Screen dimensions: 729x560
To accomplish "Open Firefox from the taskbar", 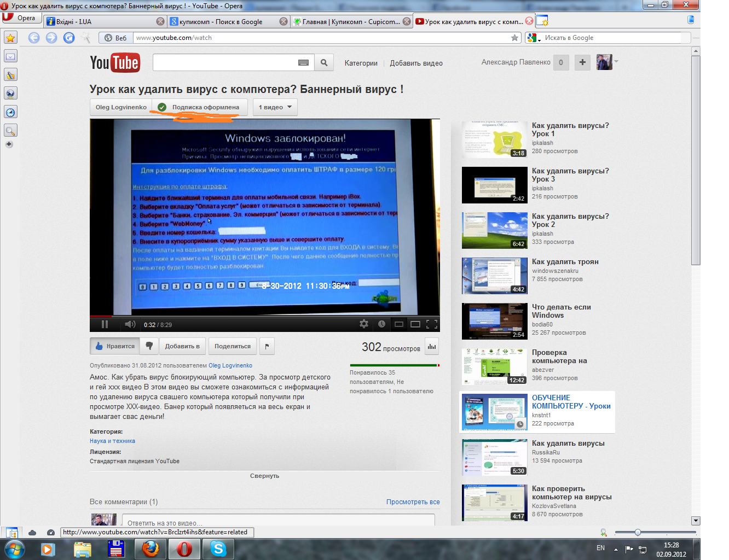I will [x=151, y=549].
